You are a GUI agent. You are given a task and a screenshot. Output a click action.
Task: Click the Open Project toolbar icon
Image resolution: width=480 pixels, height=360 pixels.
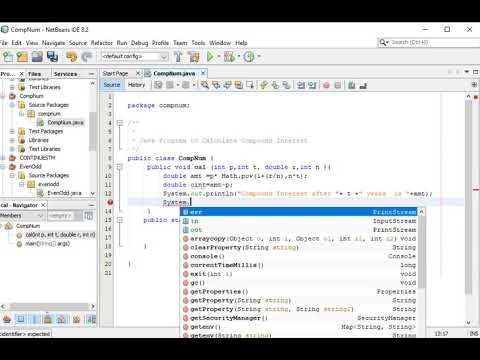37,57
